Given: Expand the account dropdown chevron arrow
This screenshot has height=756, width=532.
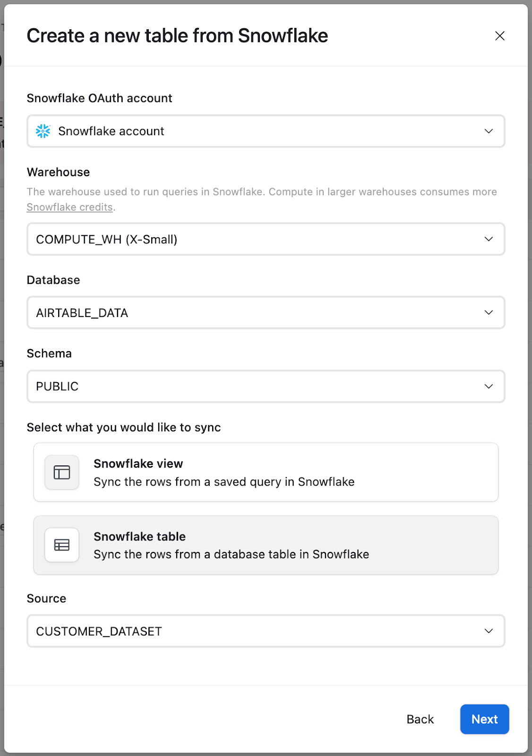Looking at the screenshot, I should 489,131.
